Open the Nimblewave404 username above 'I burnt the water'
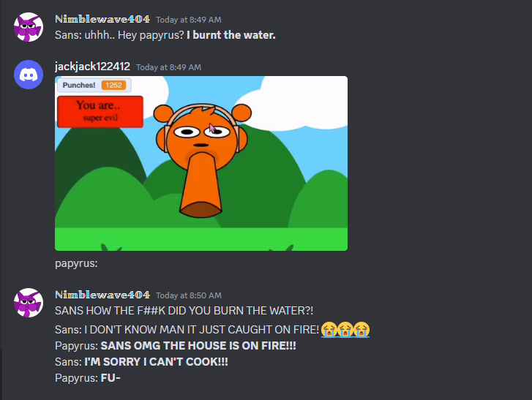This screenshot has height=400, width=532. [102, 19]
